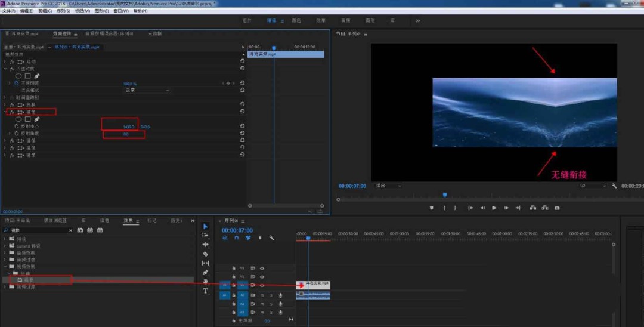Screen dimensions: 644x327
Task: Show more workspaces overflow chevron
Action: (417, 21)
